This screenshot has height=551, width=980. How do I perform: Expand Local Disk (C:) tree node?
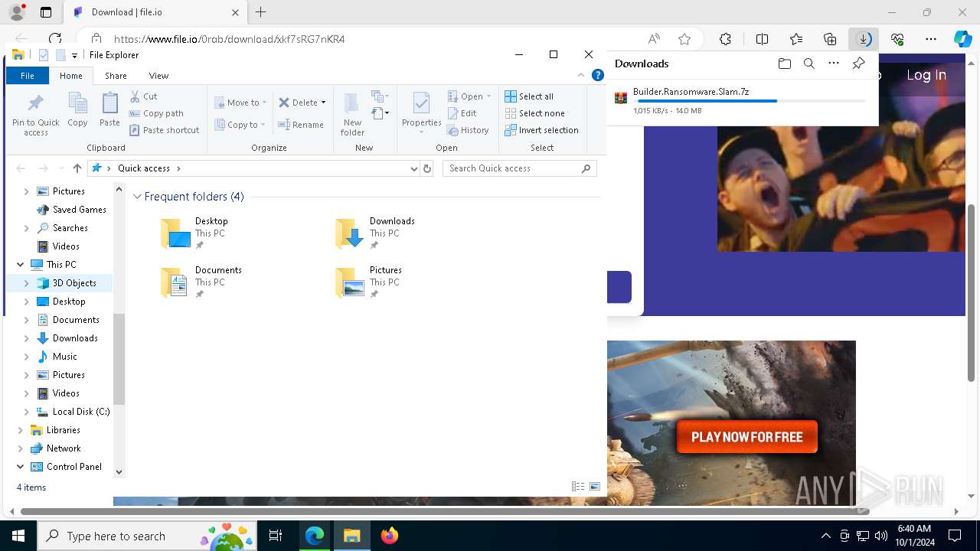tap(27, 412)
